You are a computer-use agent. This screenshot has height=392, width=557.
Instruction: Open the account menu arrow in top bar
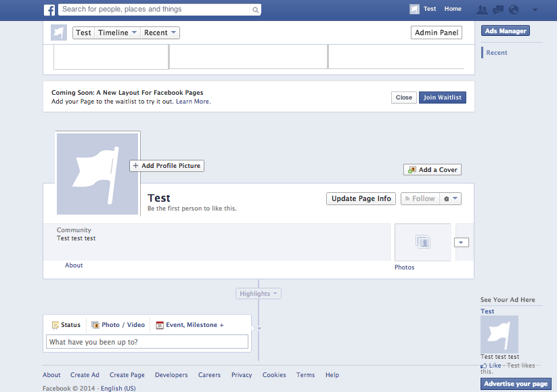[535, 10]
